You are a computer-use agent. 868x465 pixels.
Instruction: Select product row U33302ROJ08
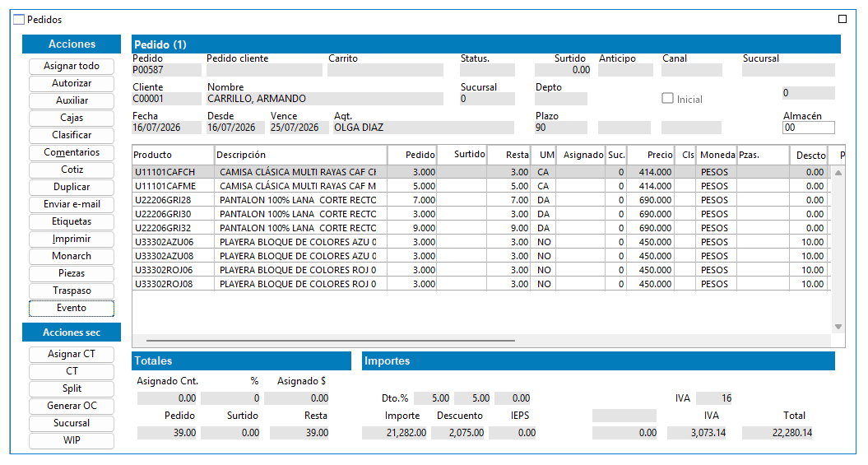(481, 284)
